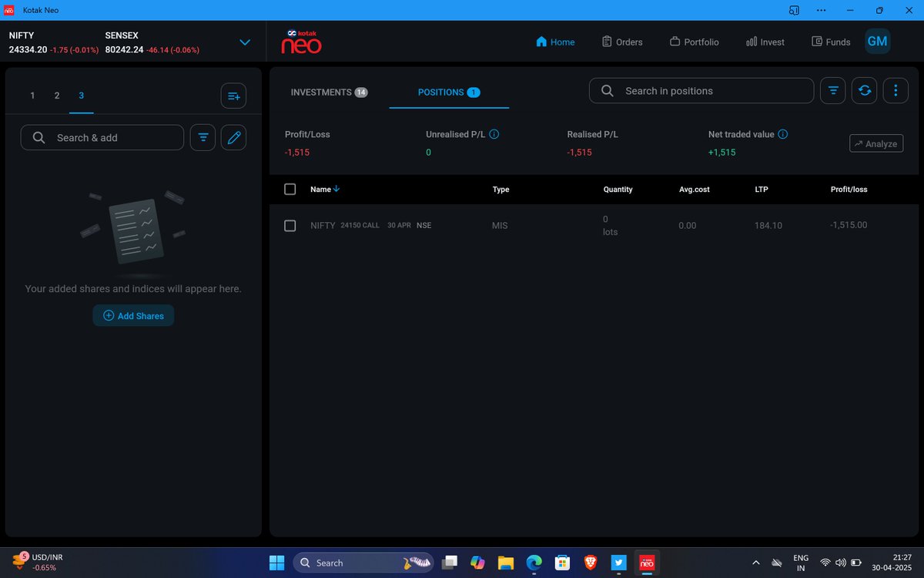Switch to watchlist 2

[x=57, y=96]
